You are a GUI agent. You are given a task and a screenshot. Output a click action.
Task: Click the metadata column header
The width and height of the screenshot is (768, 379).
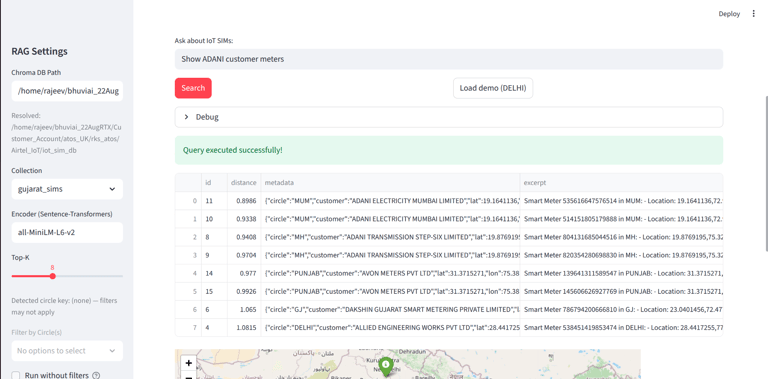[390, 182]
